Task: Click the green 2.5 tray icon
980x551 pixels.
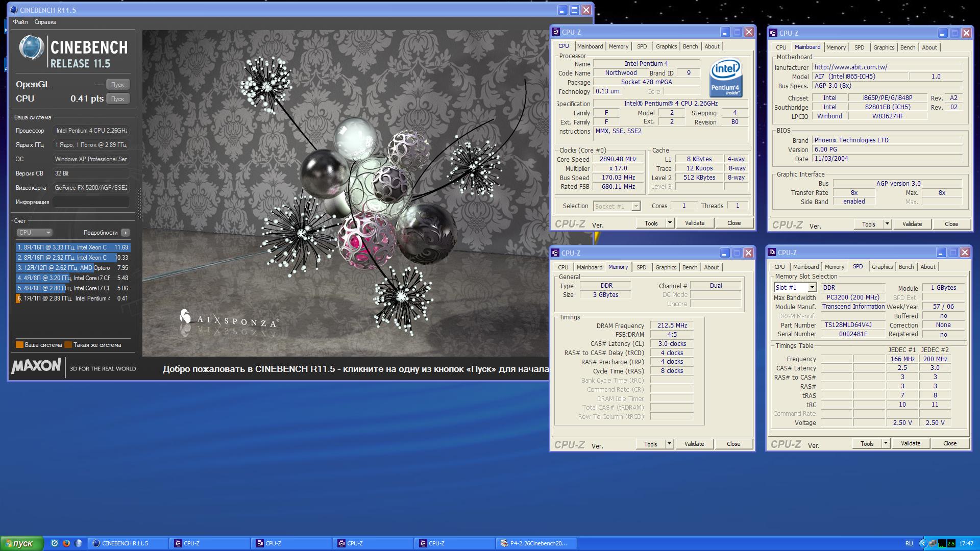Action: pyautogui.click(x=951, y=543)
